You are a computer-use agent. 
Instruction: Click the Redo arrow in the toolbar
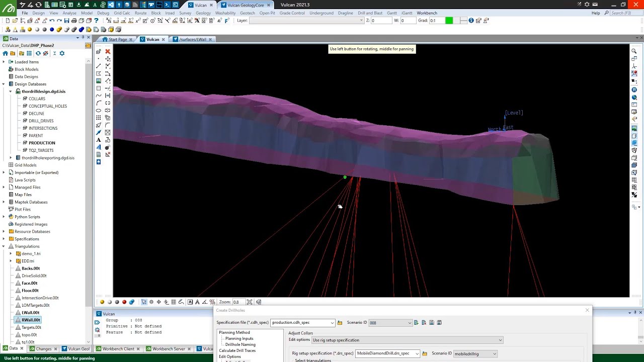tap(59, 21)
